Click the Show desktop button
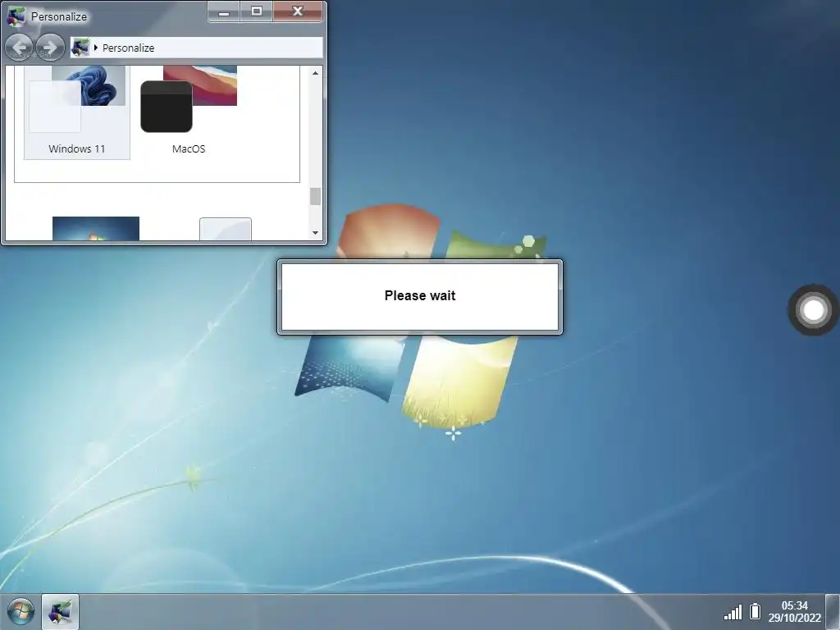Screen dimensions: 840x630 tap(833, 612)
